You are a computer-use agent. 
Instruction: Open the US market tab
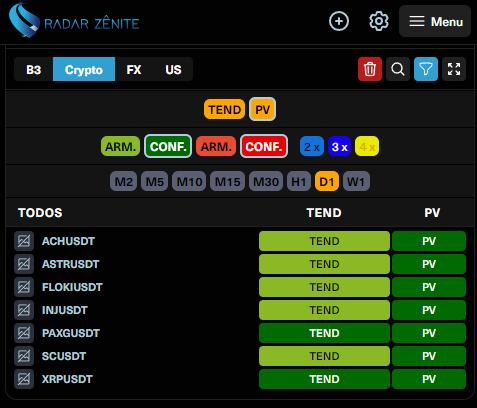point(173,69)
